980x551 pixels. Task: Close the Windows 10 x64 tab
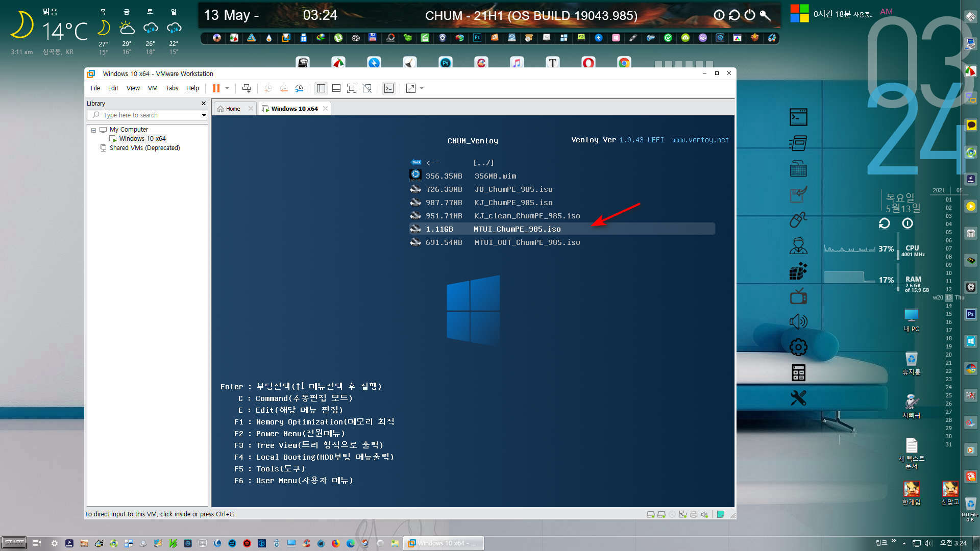pyautogui.click(x=325, y=109)
